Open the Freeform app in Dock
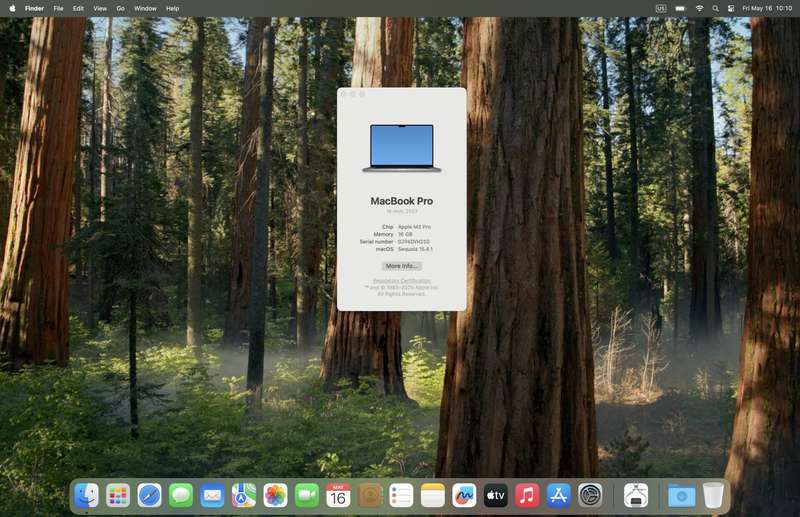800x517 pixels. (464, 496)
